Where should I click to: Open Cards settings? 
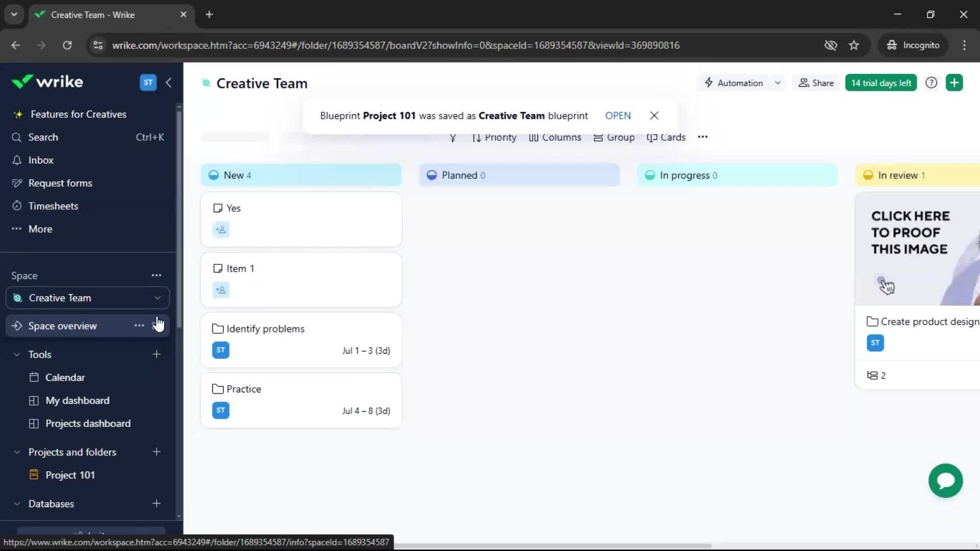click(666, 137)
